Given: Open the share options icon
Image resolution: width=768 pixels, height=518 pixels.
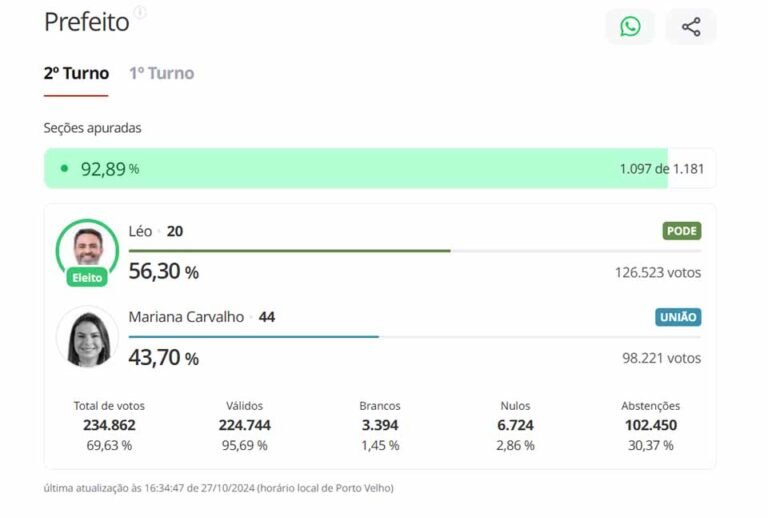Looking at the screenshot, I should click(x=691, y=26).
